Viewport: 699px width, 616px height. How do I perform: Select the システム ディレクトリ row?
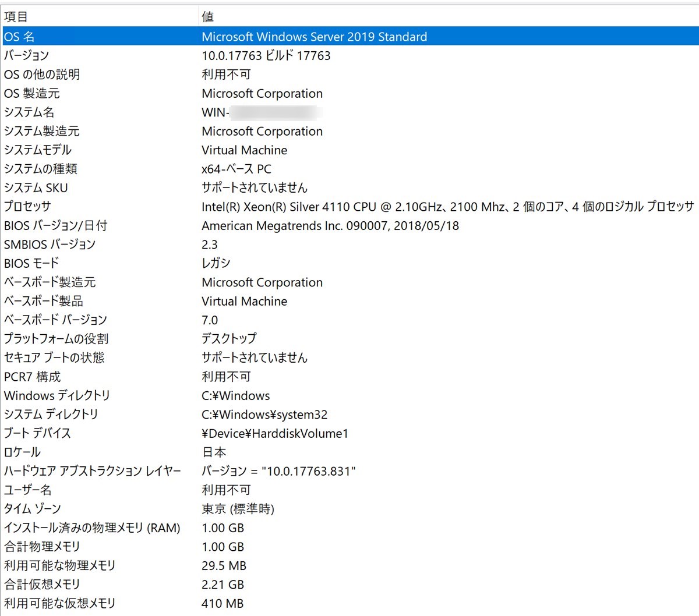(x=349, y=415)
